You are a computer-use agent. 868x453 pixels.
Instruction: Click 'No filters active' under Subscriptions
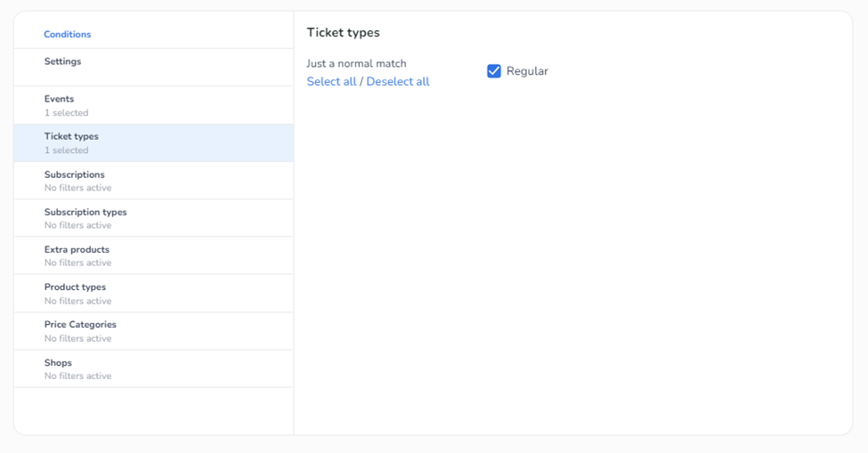click(x=77, y=188)
